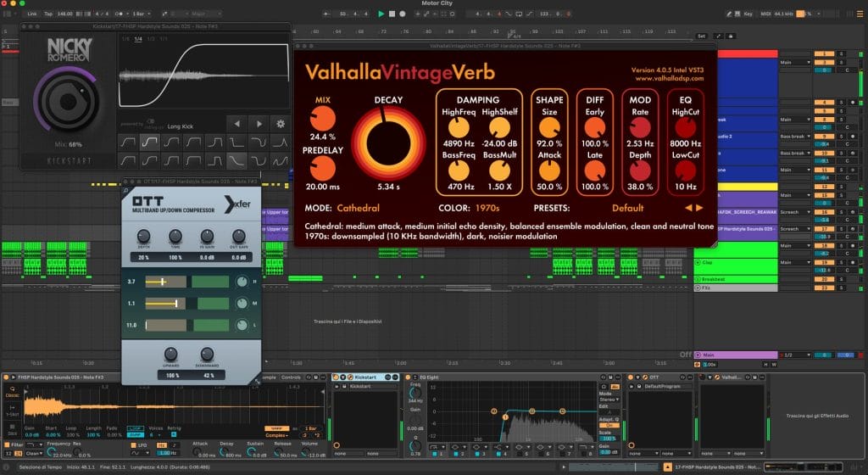
Task: Click the OTT Downward knob
Action: 207,354
